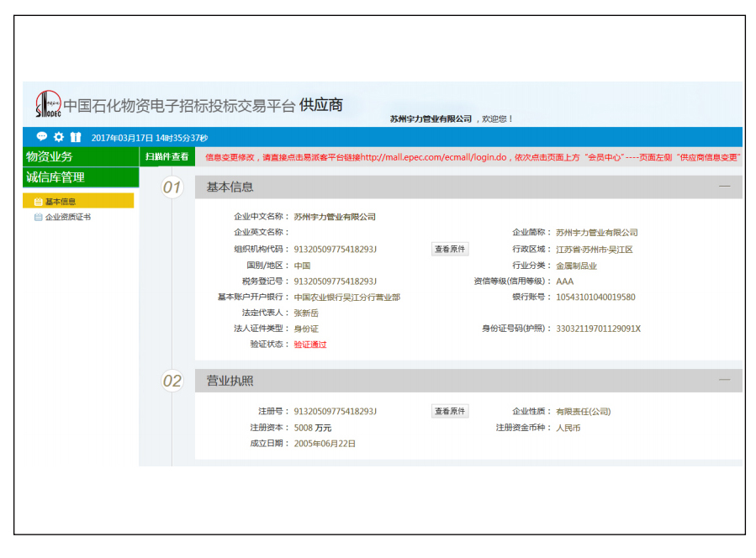Click the 法人证件类型 value 身份证
The image size is (756, 558).
pos(306,329)
